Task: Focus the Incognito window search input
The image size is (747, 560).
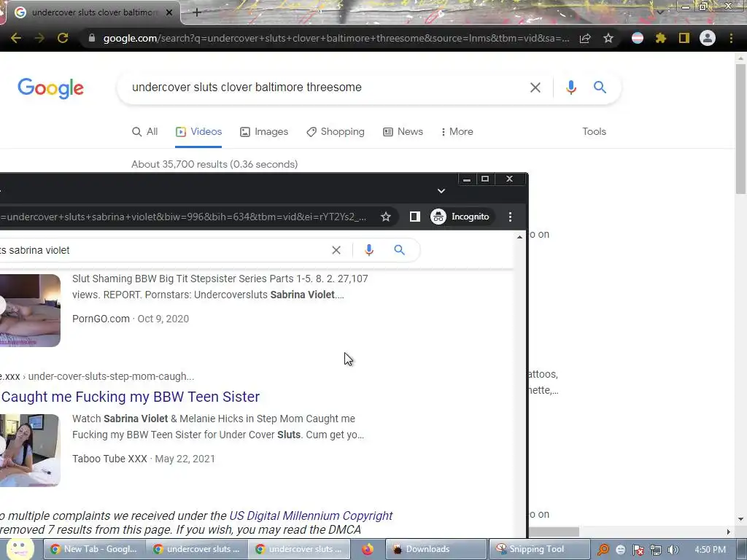Action: pyautogui.click(x=162, y=251)
